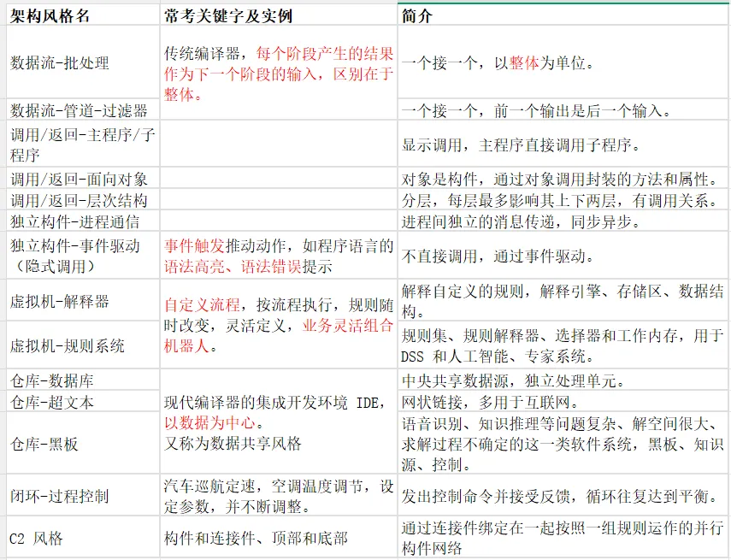Viewport: 731px width, 560px height.
Task: Select cell '一个接一个，以整体为单位。'
Action: 563,62
